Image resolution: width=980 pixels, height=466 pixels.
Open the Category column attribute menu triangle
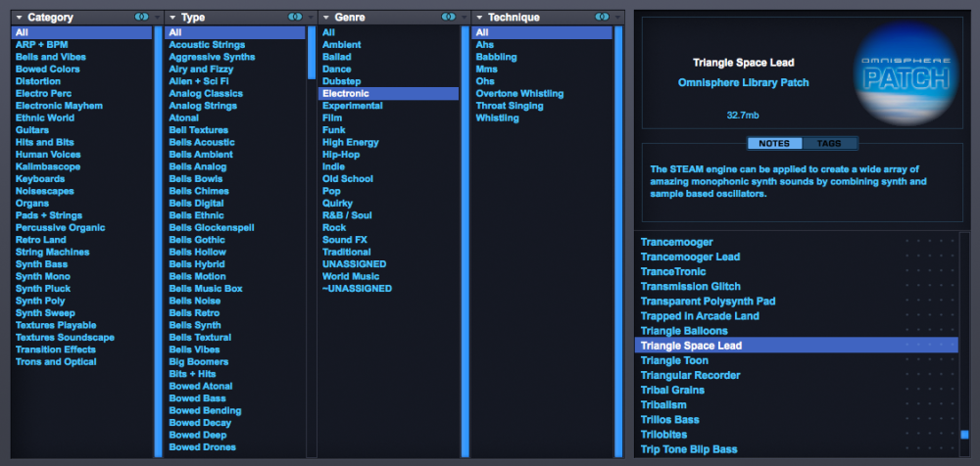(20, 18)
